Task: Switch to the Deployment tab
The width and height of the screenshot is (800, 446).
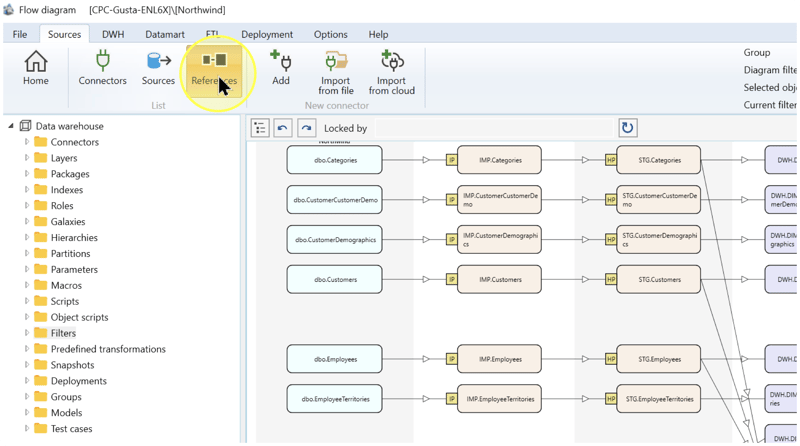Action: click(x=267, y=34)
